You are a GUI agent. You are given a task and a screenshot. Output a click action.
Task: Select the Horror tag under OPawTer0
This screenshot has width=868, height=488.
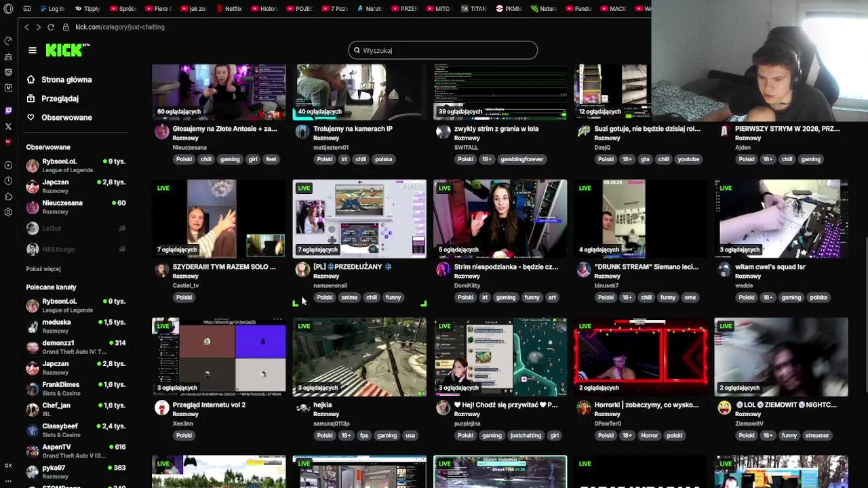(649, 436)
